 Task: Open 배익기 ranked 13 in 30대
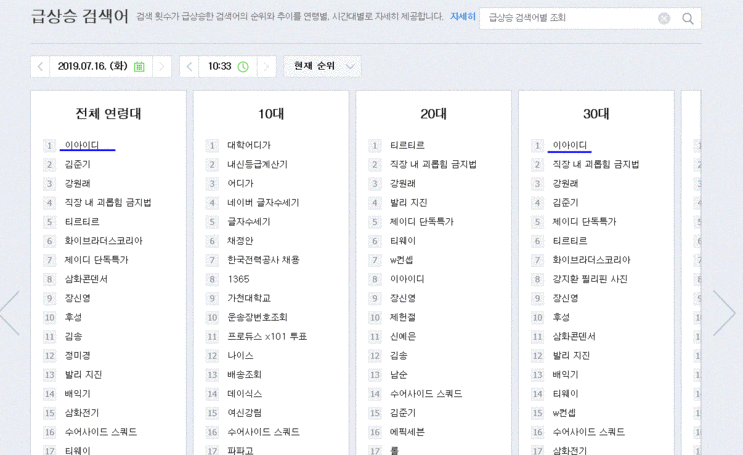(x=565, y=374)
